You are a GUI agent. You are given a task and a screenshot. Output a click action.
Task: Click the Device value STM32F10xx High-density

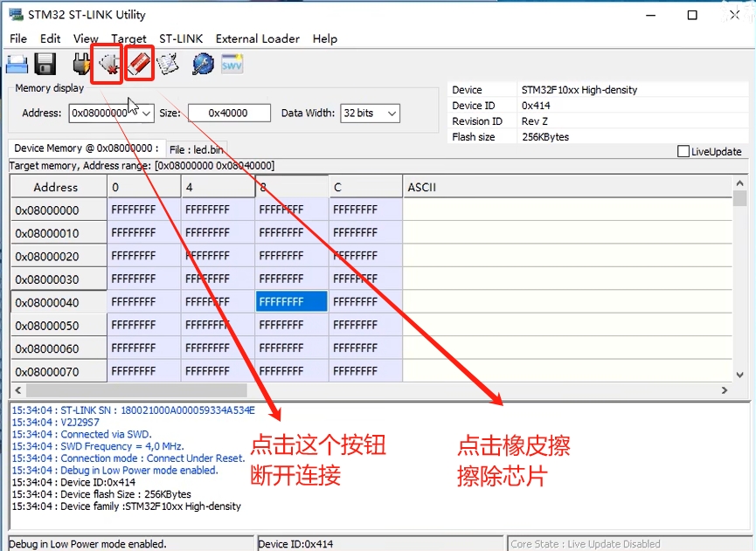[x=579, y=90]
